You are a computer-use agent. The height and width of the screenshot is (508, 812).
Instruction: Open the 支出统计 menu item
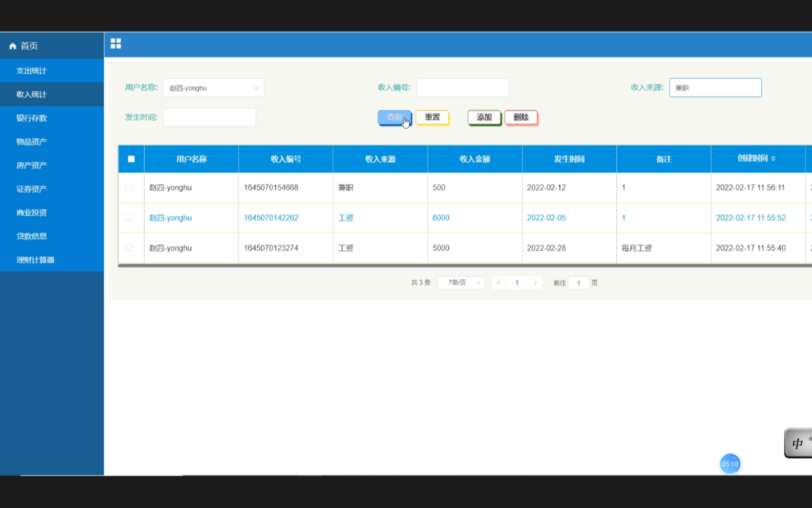(x=52, y=71)
